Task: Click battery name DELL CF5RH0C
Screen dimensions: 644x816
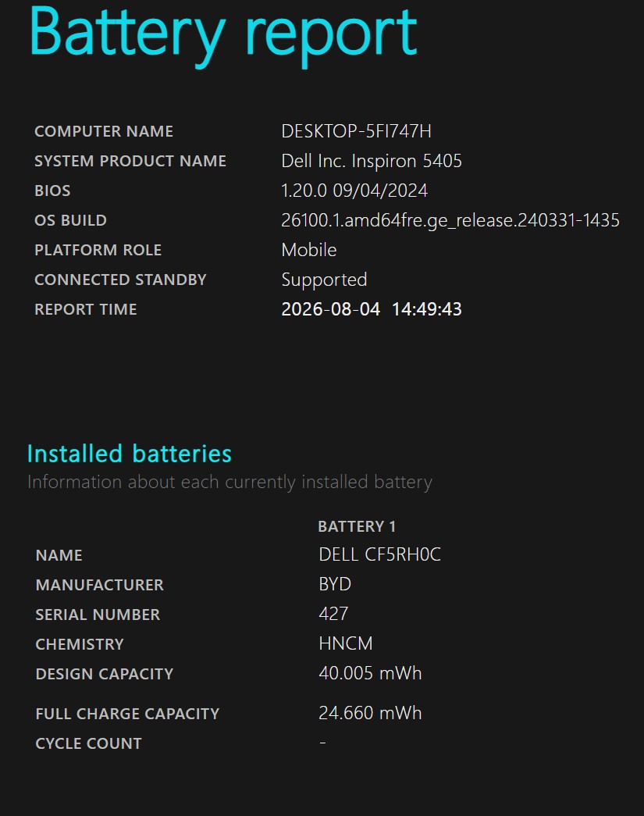Action: (x=379, y=554)
